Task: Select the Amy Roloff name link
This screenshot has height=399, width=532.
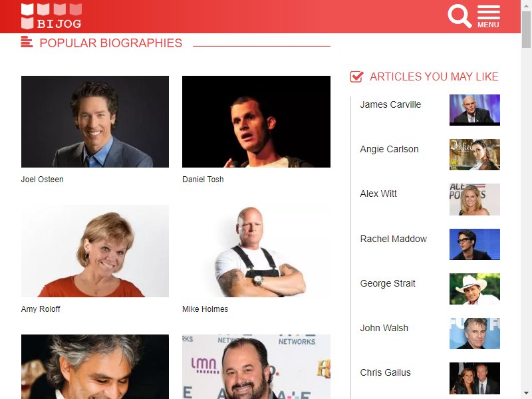Action: [41, 309]
